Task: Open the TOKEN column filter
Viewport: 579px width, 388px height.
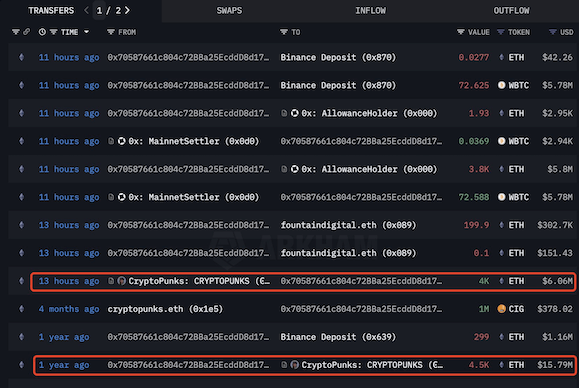Action: pos(500,32)
